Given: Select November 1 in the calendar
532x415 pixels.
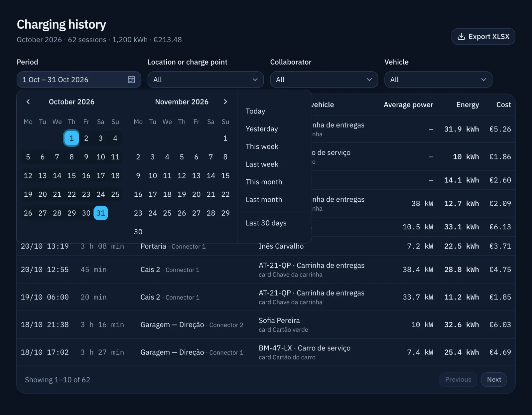Looking at the screenshot, I should pos(225,138).
